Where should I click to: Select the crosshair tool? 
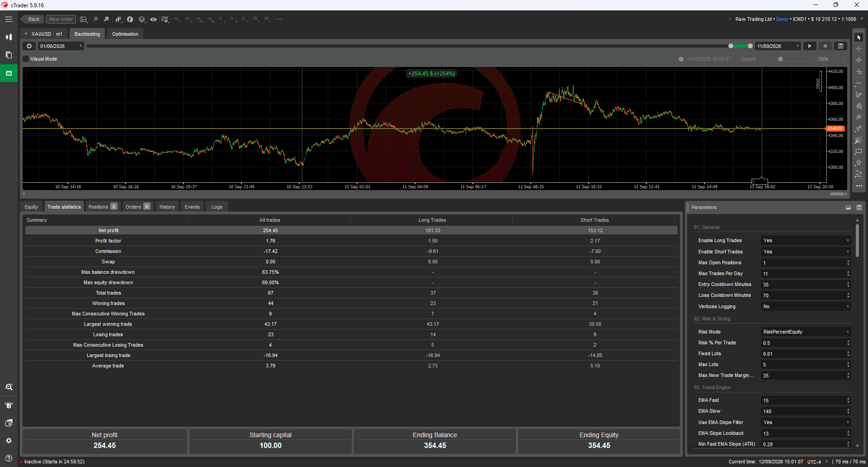click(859, 49)
